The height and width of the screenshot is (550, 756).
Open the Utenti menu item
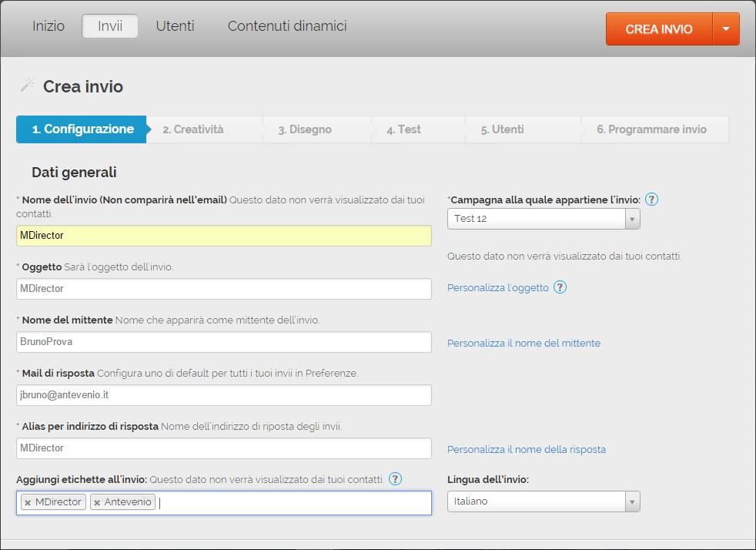click(x=175, y=26)
